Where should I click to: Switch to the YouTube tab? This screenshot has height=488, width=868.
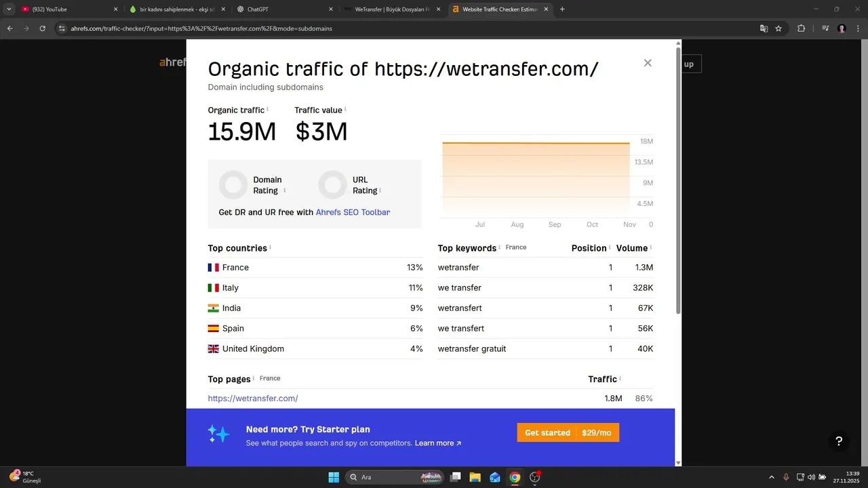pyautogui.click(x=68, y=9)
